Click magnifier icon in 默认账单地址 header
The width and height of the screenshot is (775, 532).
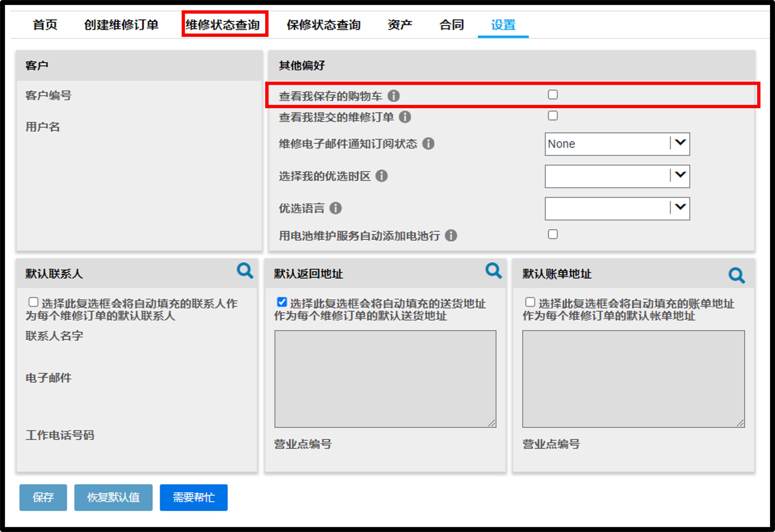coord(737,275)
